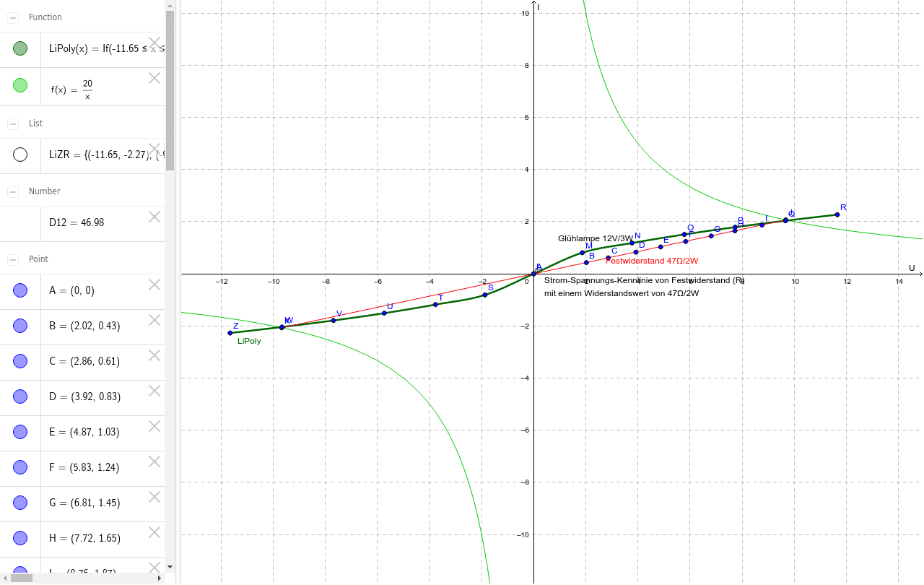Screen dimensions: 924x585
Task: Select point R on the graph
Action: (x=837, y=214)
